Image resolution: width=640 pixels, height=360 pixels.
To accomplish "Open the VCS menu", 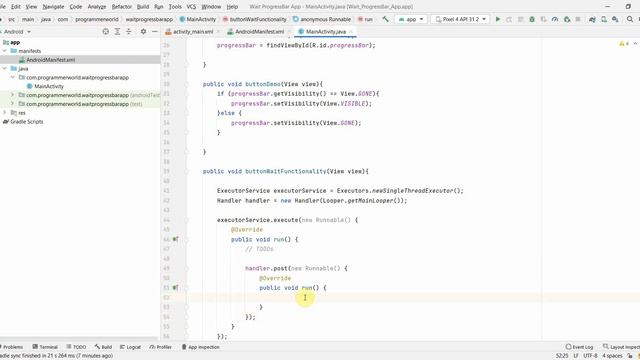I will coord(191,7).
